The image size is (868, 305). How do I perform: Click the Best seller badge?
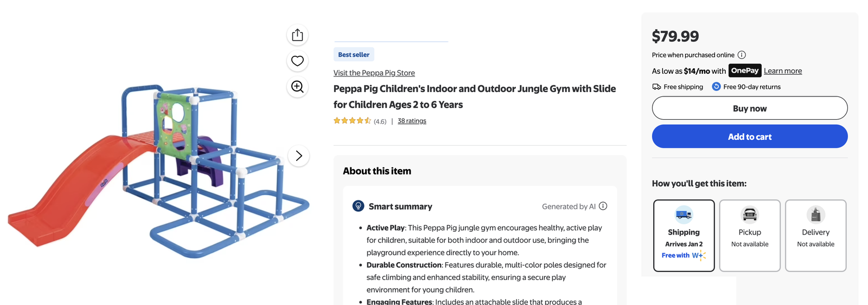pos(354,55)
